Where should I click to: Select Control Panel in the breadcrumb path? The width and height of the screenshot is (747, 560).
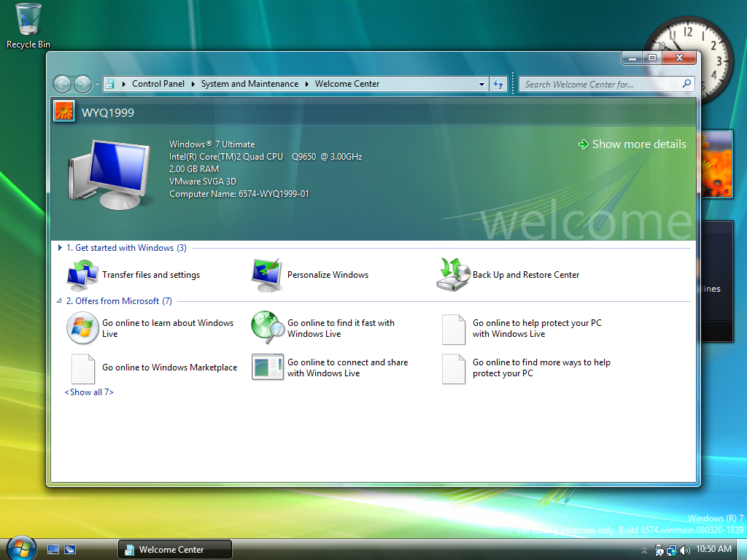pyautogui.click(x=158, y=84)
